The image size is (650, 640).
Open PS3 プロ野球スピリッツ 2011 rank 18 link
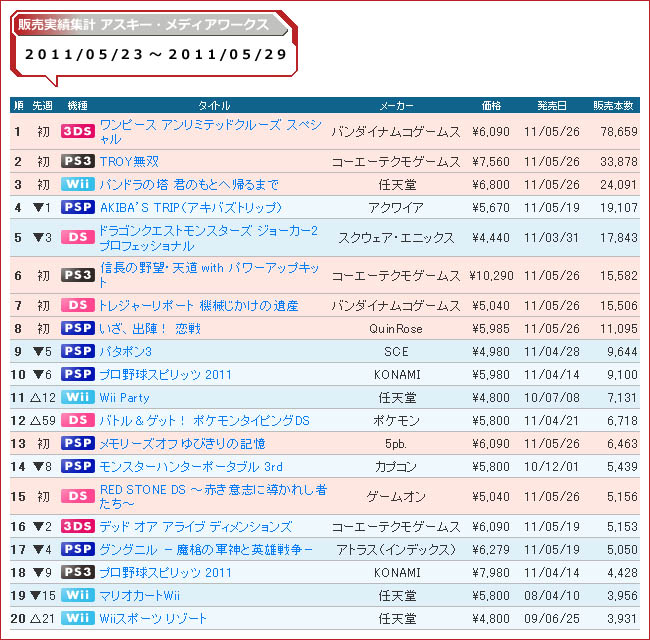tap(165, 573)
